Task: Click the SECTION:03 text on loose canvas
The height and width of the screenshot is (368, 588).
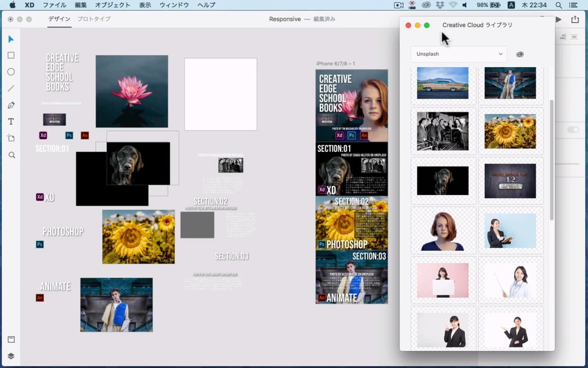Action: click(x=232, y=256)
